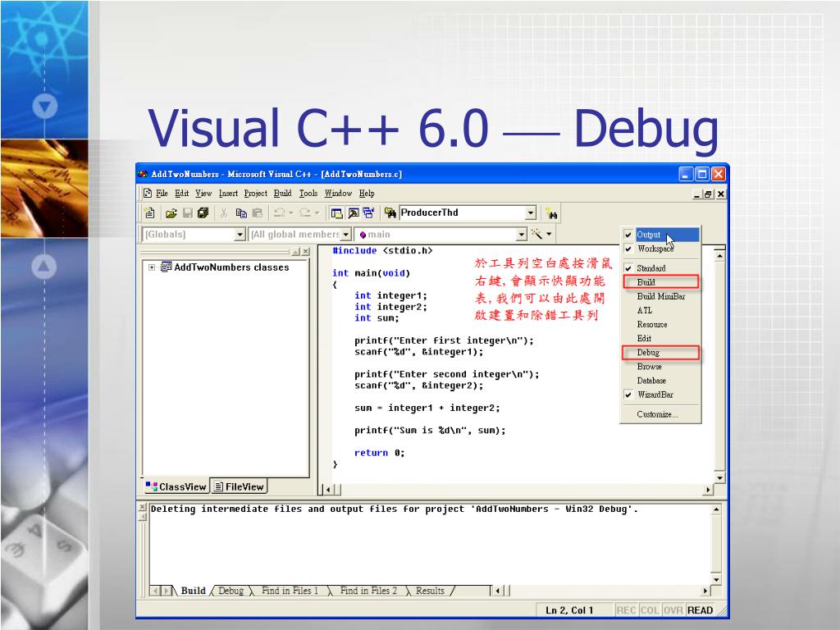The width and height of the screenshot is (840, 630).
Task: Open the Window List toolbar icon
Action: pyautogui.click(x=368, y=213)
